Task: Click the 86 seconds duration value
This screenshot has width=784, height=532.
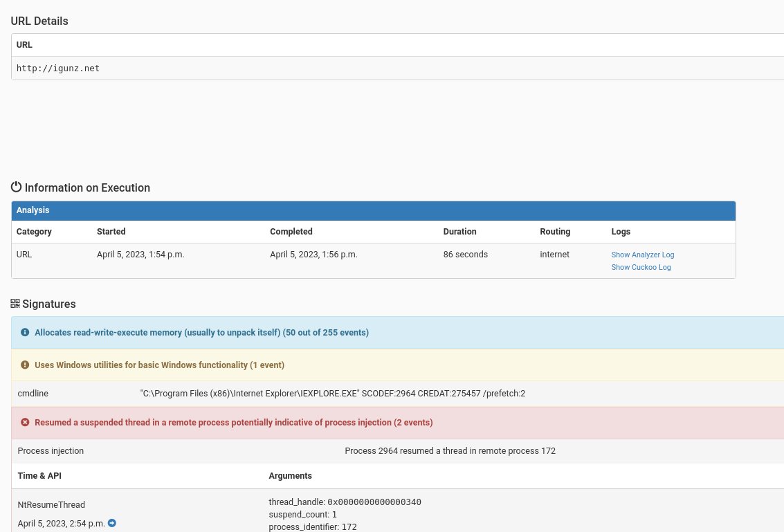Action: tap(466, 255)
